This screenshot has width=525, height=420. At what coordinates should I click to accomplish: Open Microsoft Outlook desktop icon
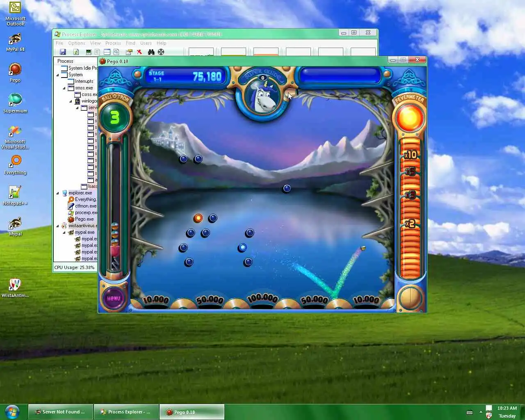coord(15,14)
